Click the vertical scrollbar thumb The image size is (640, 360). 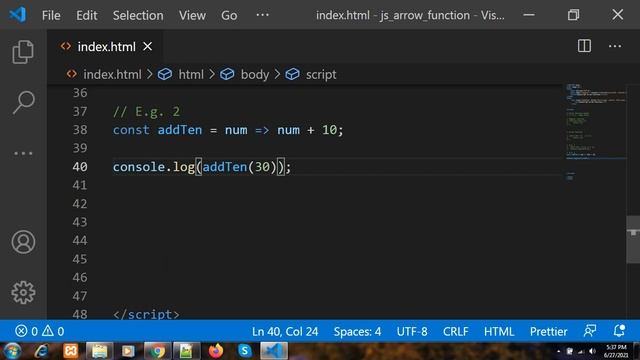[633, 240]
